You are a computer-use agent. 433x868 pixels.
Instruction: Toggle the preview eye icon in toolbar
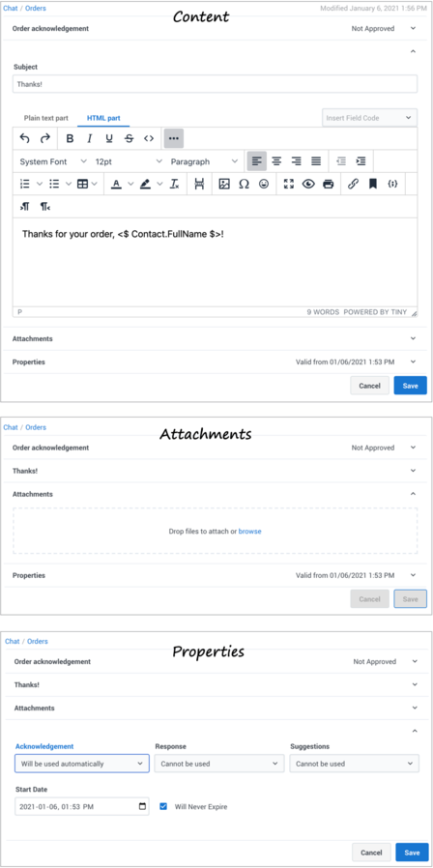point(308,185)
